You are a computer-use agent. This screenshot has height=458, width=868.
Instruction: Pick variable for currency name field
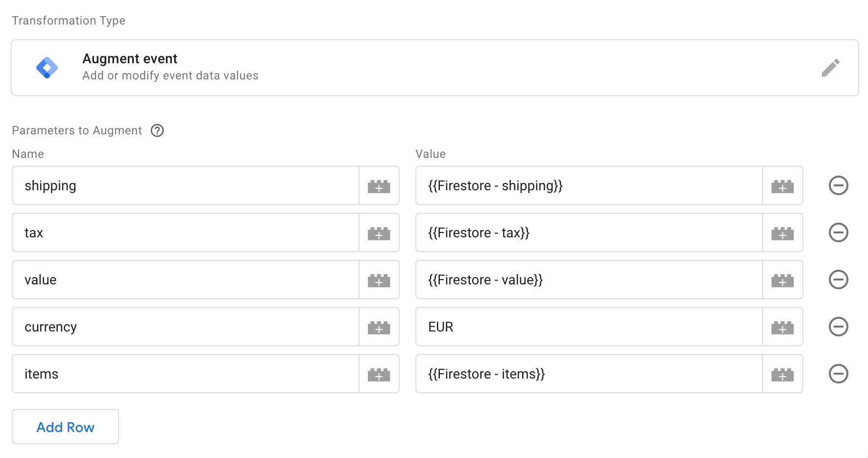(379, 327)
